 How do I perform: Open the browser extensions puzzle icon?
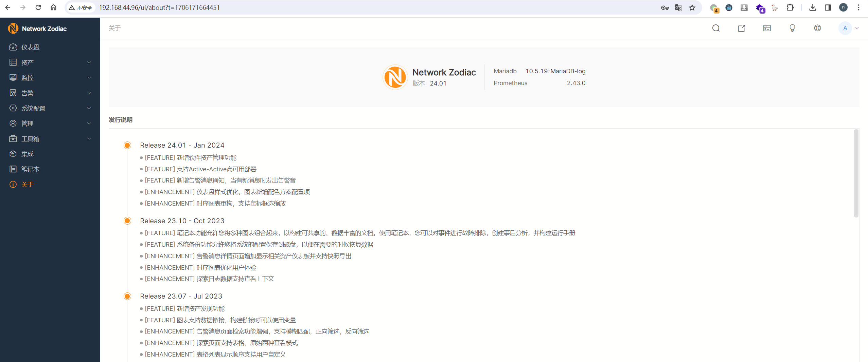coord(790,7)
